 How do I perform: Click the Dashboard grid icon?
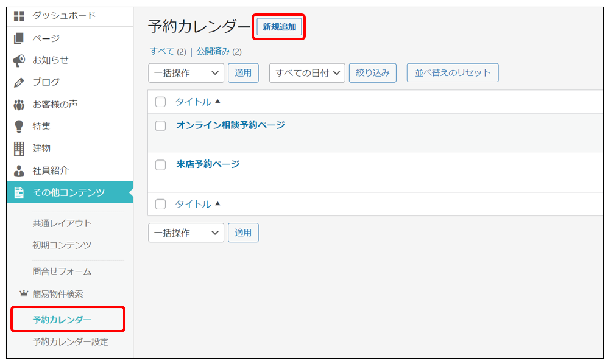pos(19,16)
